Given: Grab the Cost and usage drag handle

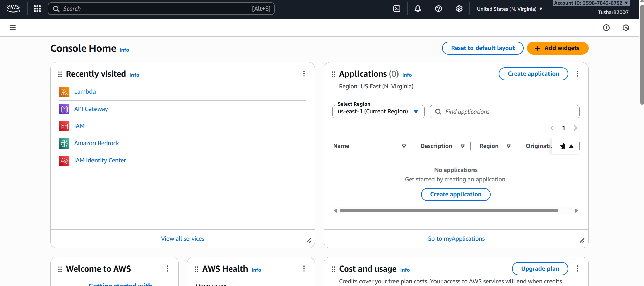Looking at the screenshot, I should point(333,269).
